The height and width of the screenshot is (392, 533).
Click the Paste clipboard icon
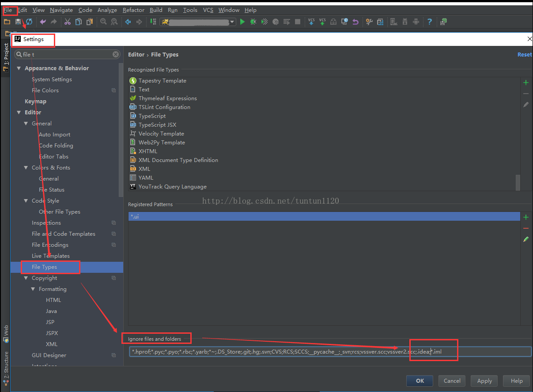pyautogui.click(x=90, y=22)
